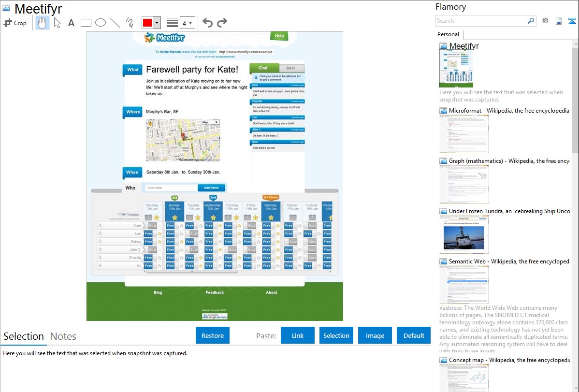
Task: Click the line thickness bars icon
Action: tap(173, 23)
